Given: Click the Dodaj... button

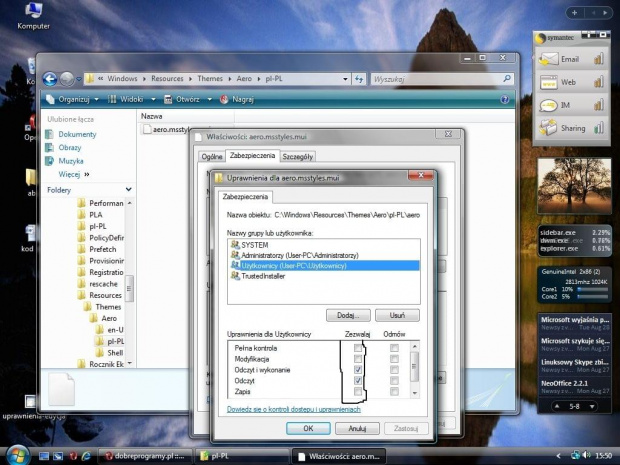Looking at the screenshot, I should tap(348, 315).
